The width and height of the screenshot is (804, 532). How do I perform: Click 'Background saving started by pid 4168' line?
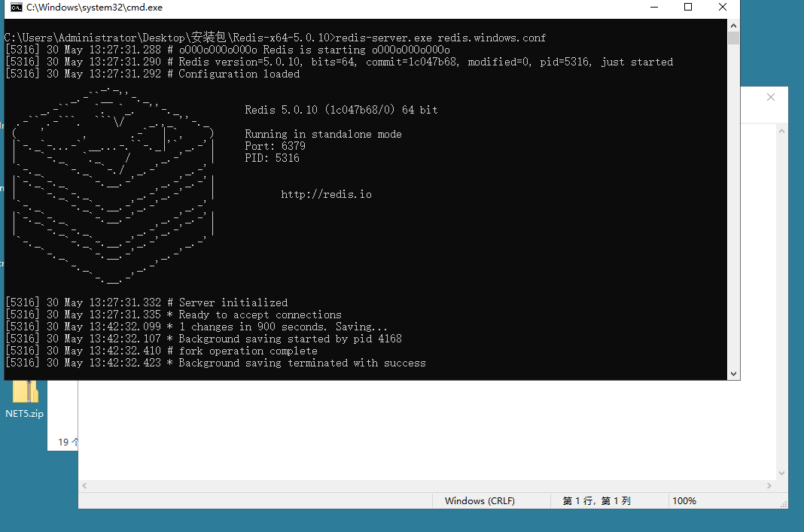pyautogui.click(x=203, y=339)
